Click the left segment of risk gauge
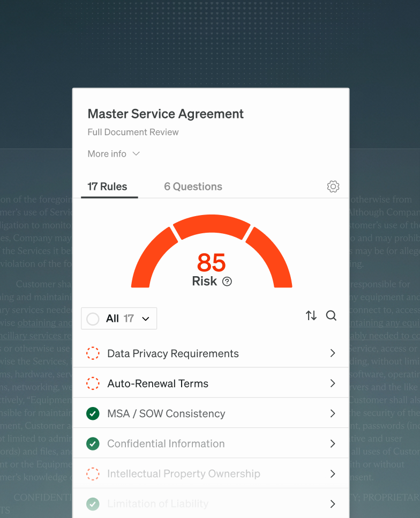This screenshot has height=518, width=420. click(149, 260)
